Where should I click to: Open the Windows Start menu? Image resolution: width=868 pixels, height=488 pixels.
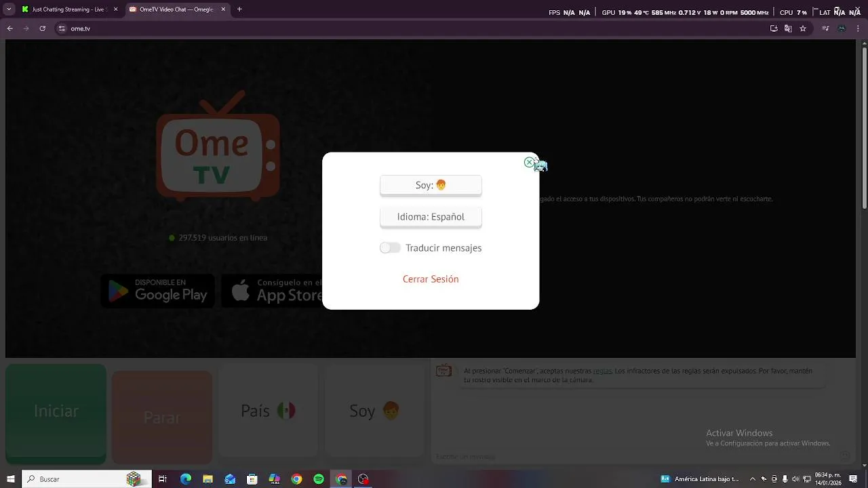[11, 479]
